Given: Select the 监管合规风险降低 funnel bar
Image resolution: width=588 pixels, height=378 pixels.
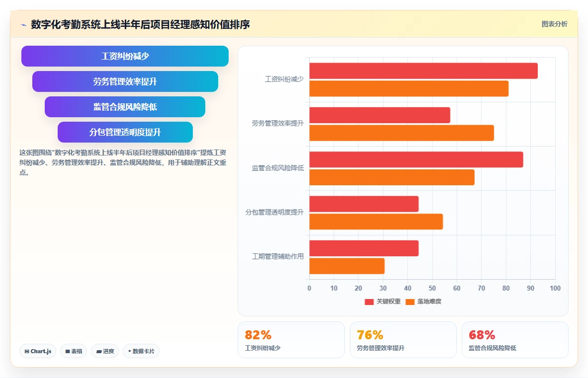Looking at the screenshot, I should click(125, 107).
